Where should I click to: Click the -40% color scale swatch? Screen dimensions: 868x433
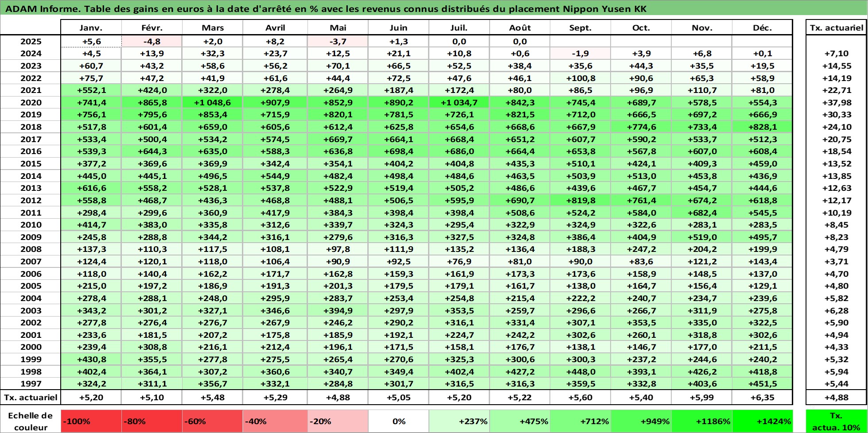275,421
